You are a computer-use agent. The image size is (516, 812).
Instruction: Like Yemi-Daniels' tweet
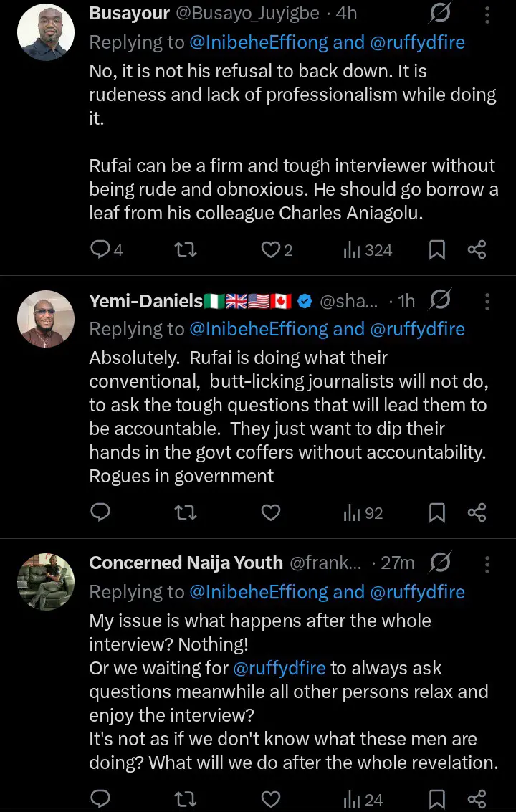pyautogui.click(x=270, y=512)
